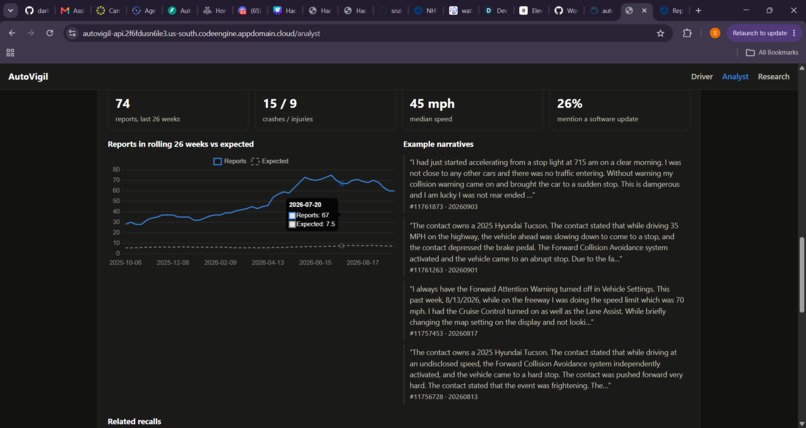Click narrative starting 'I always have the Forward Attention'
Image resolution: width=806 pixels, height=428 pixels.
(x=547, y=306)
